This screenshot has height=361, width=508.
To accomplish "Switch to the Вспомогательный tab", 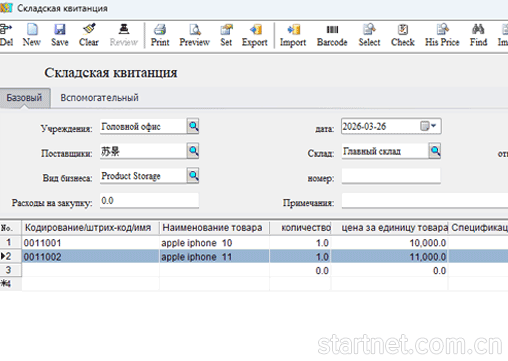I will pyautogui.click(x=99, y=98).
